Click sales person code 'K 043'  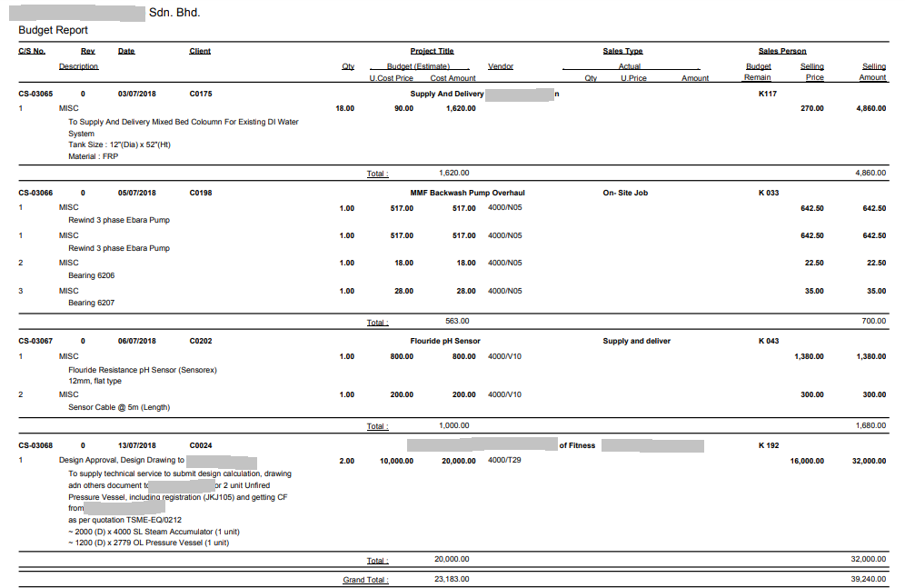768,341
